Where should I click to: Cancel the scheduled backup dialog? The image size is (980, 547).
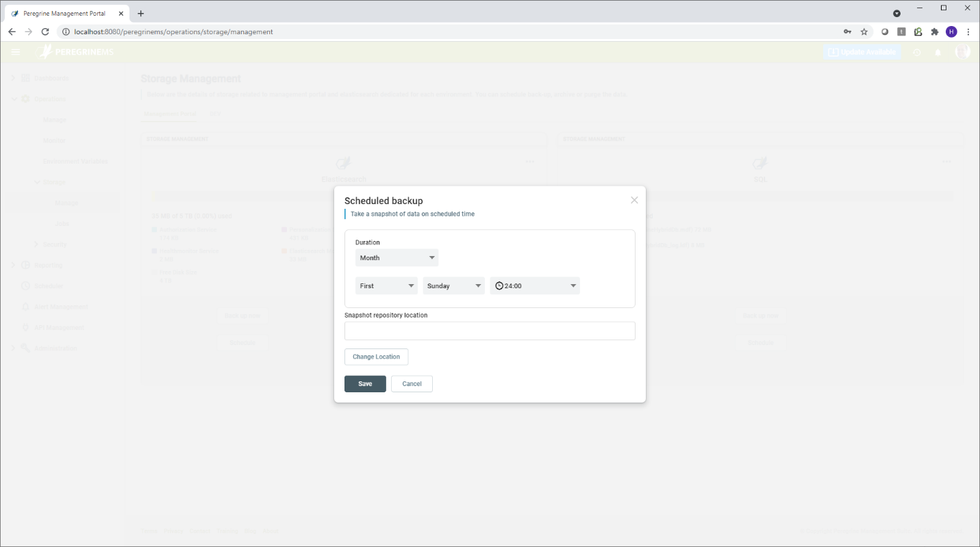(x=412, y=384)
